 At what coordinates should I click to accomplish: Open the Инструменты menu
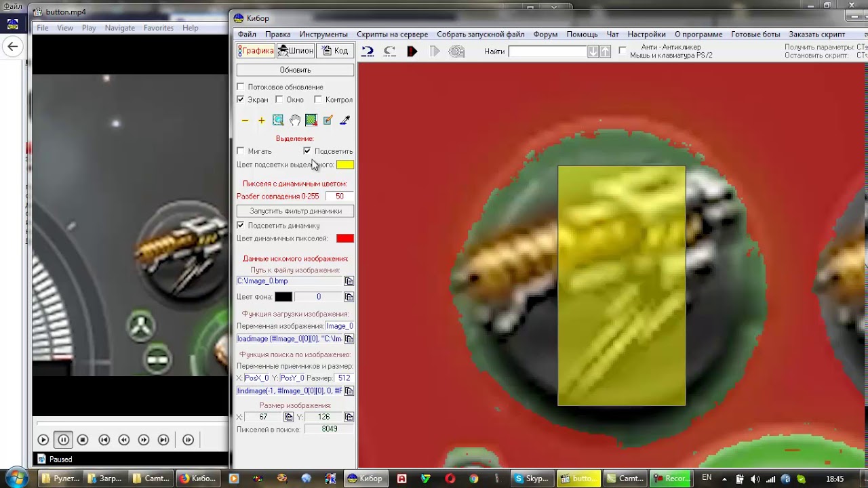click(323, 34)
